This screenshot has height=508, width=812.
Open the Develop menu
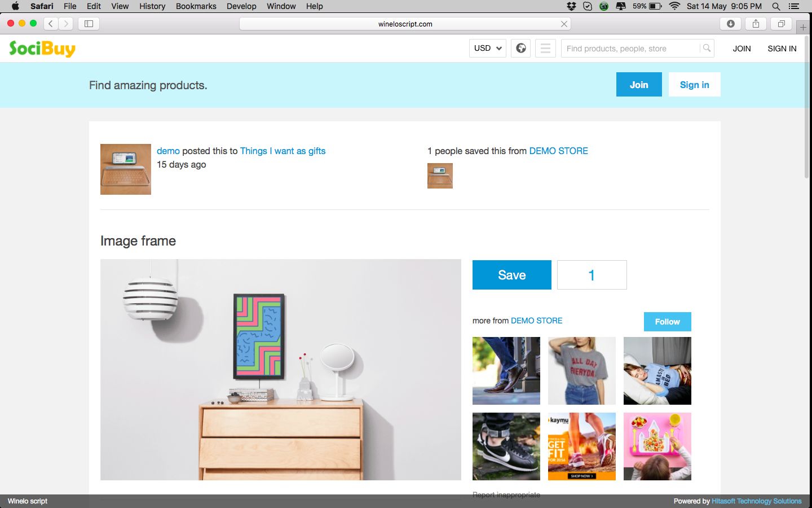(241, 6)
